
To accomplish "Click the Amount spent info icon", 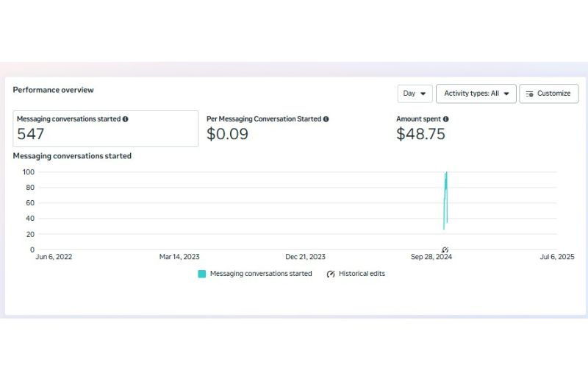I will click(x=446, y=119).
